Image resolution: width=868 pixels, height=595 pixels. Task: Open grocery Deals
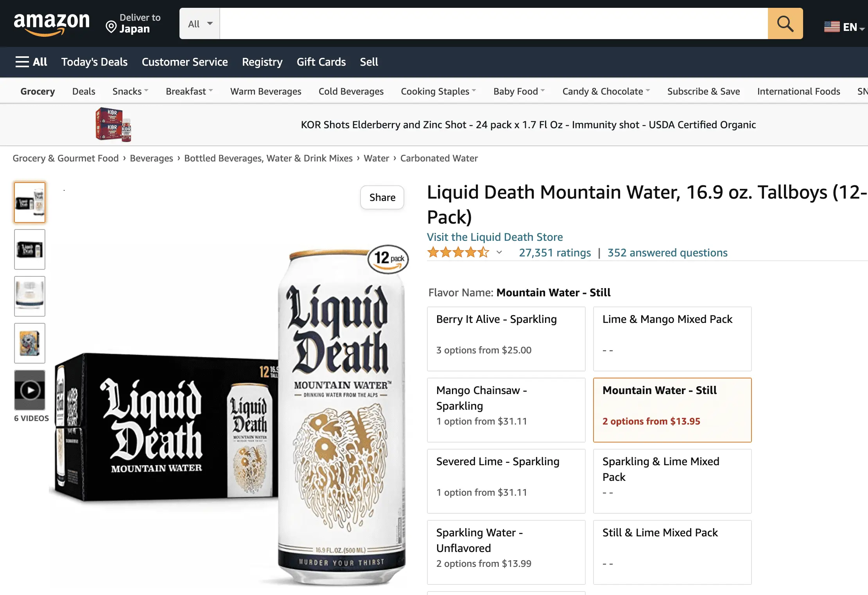84,91
